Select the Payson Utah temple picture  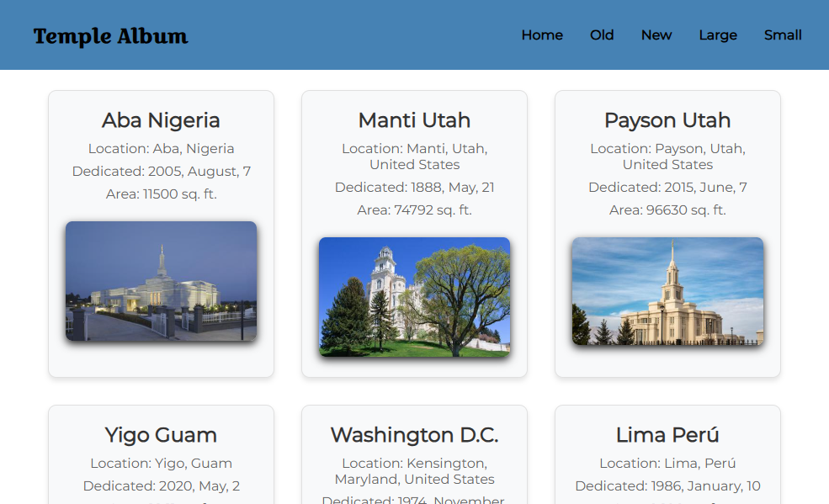(x=667, y=291)
